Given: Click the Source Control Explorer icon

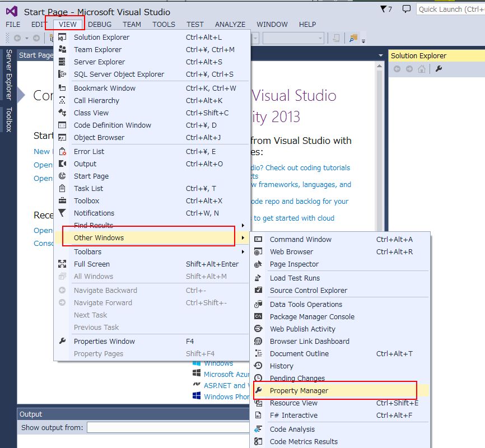Looking at the screenshot, I should 258,290.
